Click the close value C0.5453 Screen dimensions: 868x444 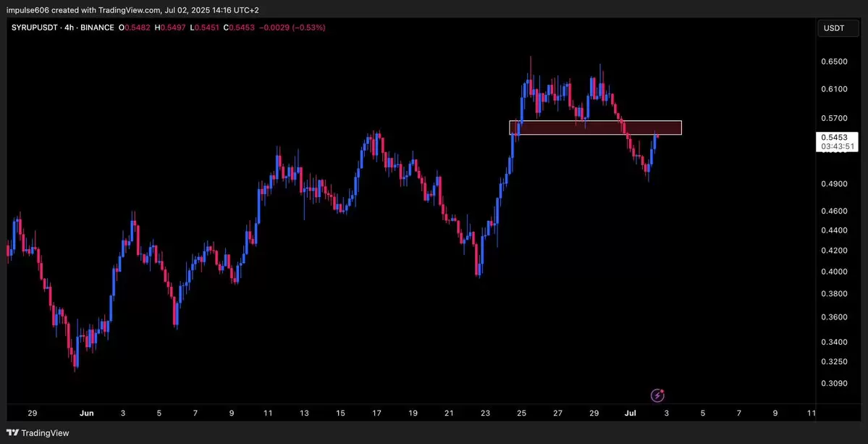click(x=239, y=27)
